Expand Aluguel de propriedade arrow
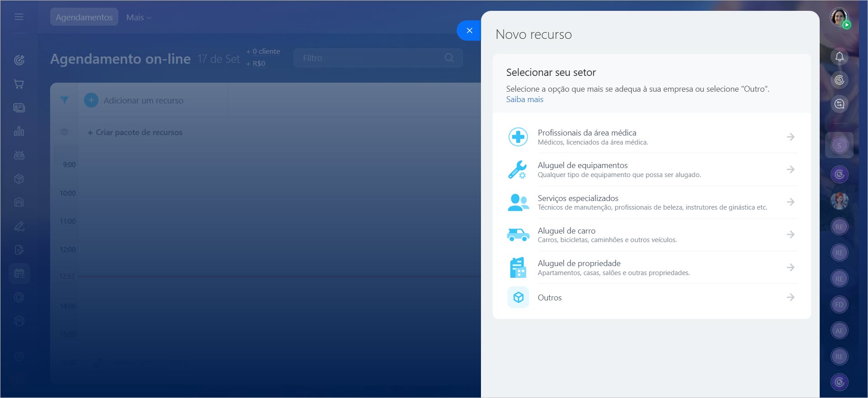Image resolution: width=868 pixels, height=398 pixels. pos(790,267)
